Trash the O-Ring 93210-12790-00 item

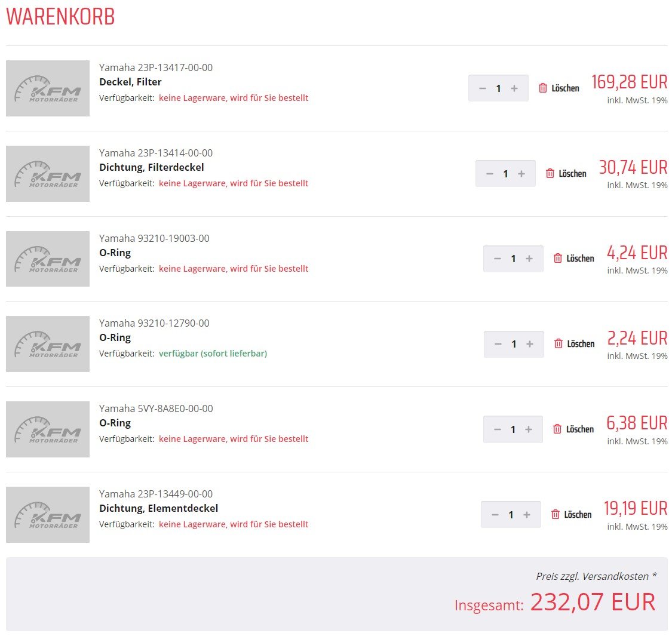tap(559, 344)
